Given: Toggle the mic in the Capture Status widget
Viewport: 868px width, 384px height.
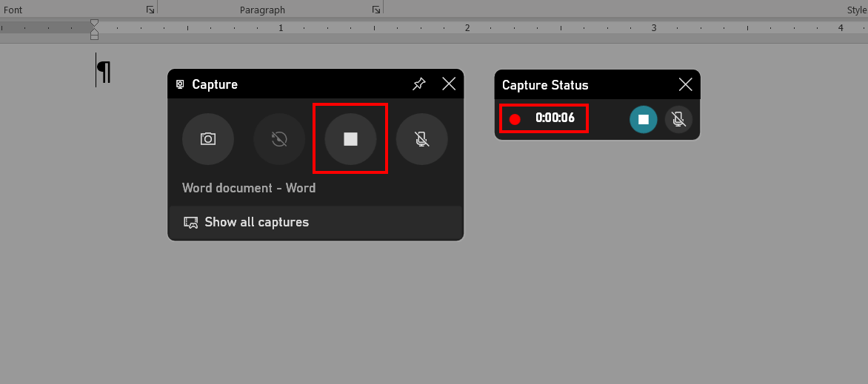Looking at the screenshot, I should [678, 120].
